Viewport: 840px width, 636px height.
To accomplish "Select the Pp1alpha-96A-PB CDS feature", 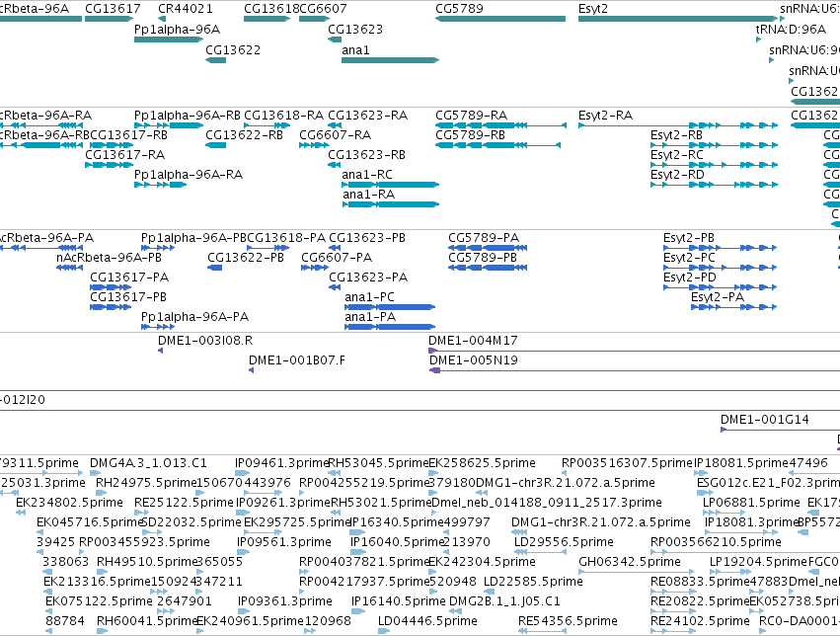I will point(158,248).
